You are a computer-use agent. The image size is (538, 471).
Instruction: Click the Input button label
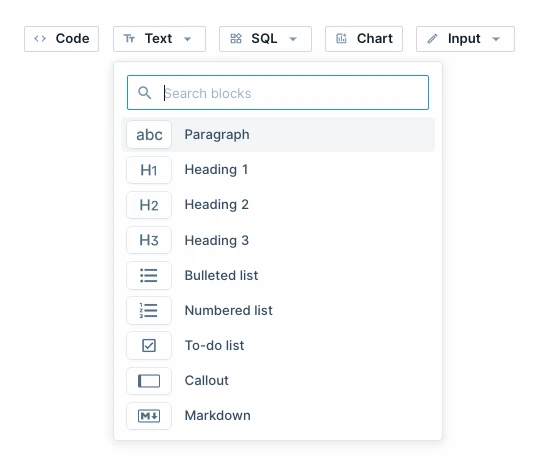pyautogui.click(x=464, y=39)
